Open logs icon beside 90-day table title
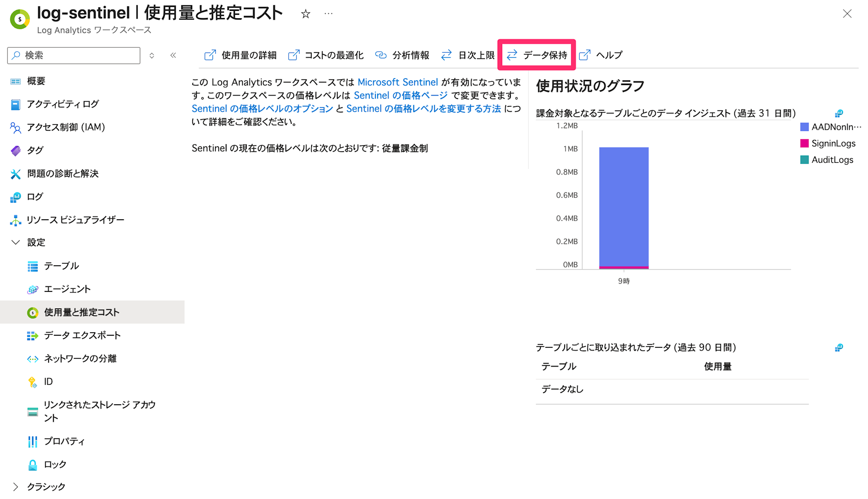This screenshot has width=868, height=499. tap(839, 347)
